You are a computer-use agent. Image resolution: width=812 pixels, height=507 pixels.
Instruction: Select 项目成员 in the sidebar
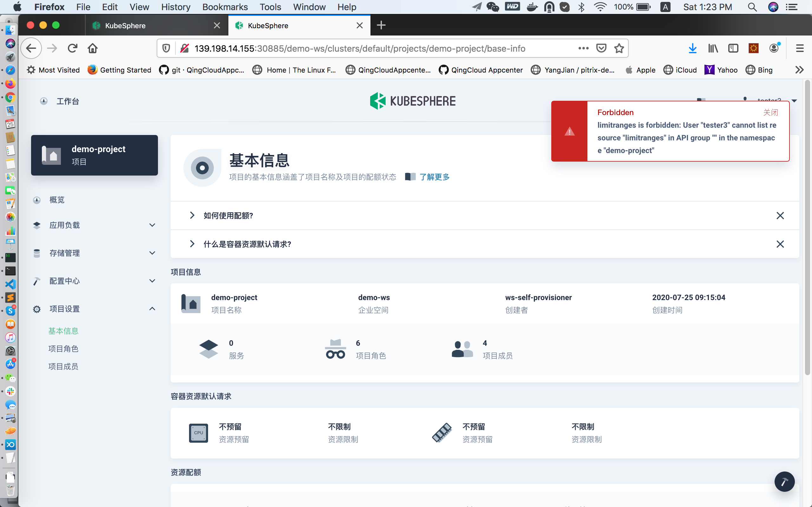tap(63, 366)
